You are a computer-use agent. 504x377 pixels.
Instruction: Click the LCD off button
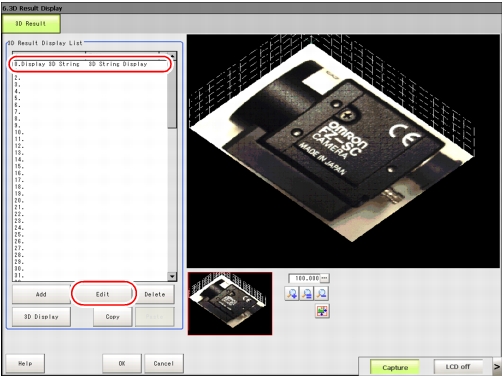[458, 367]
